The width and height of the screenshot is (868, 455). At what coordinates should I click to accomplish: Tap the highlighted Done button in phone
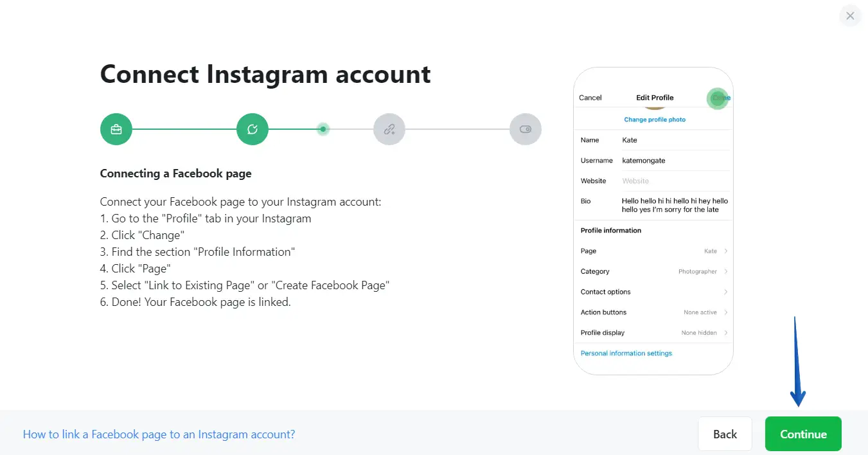(718, 98)
